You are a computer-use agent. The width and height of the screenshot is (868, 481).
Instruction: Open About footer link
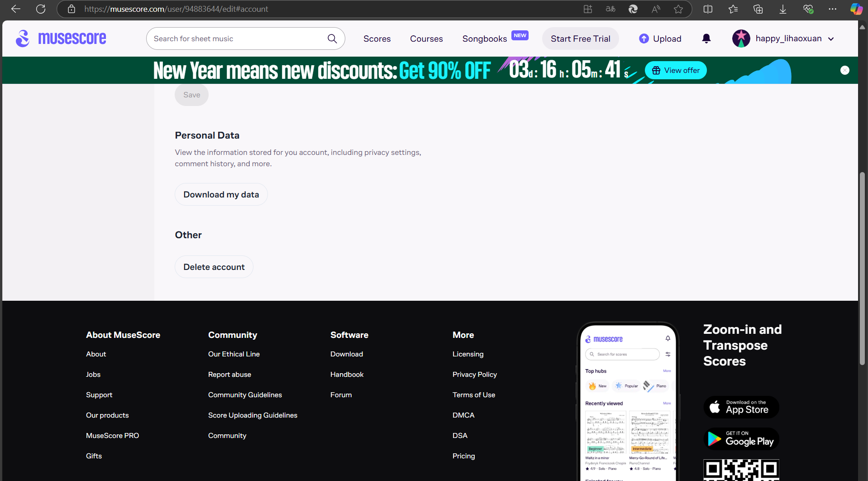[x=96, y=354]
